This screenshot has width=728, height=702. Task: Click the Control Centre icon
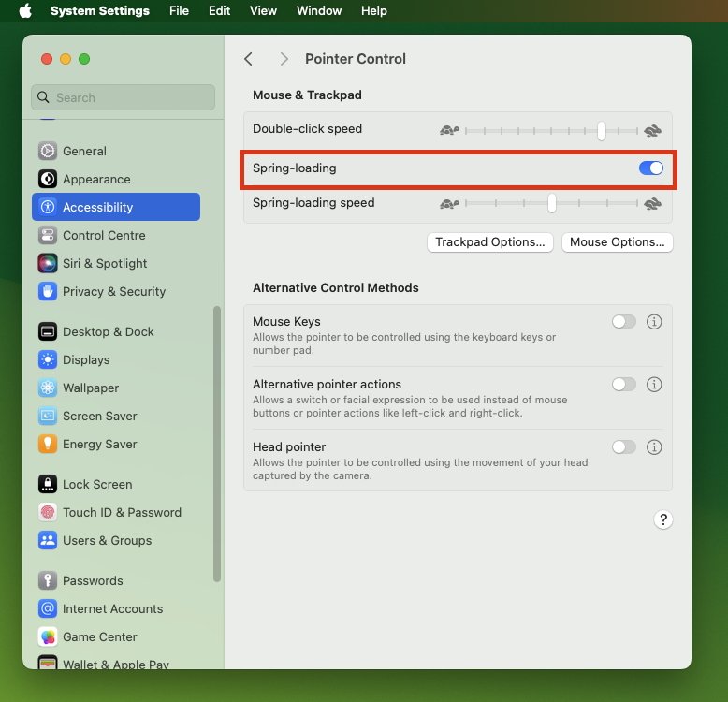tap(48, 235)
